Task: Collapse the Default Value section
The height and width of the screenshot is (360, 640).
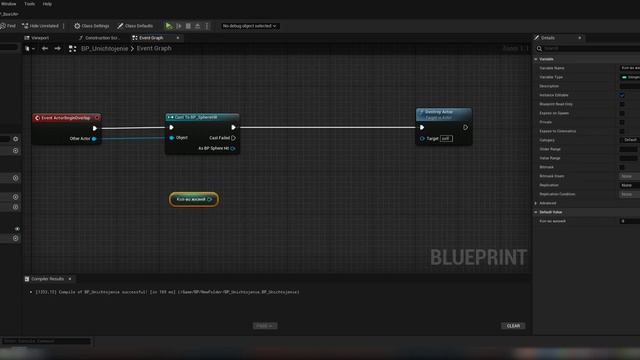Action: [x=536, y=212]
